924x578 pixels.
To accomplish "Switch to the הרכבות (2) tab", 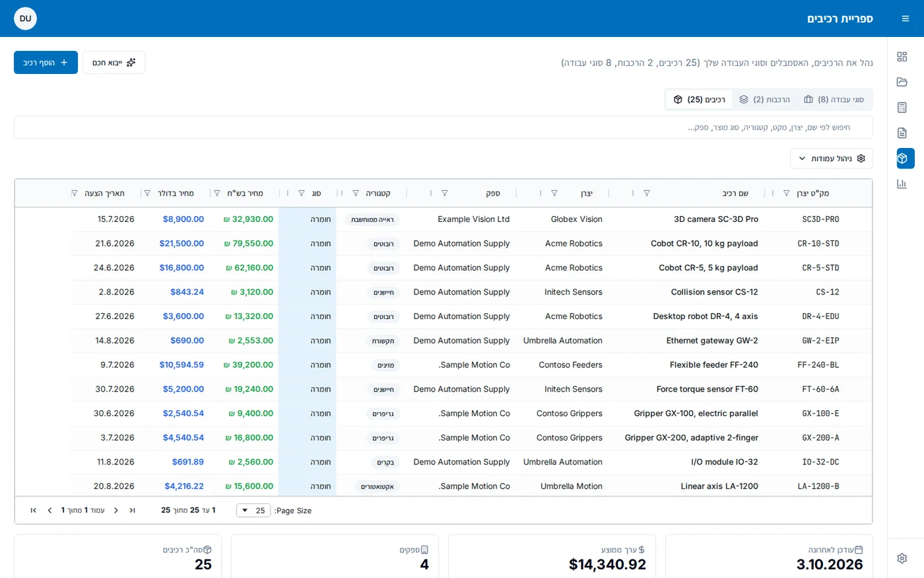I will 764,100.
